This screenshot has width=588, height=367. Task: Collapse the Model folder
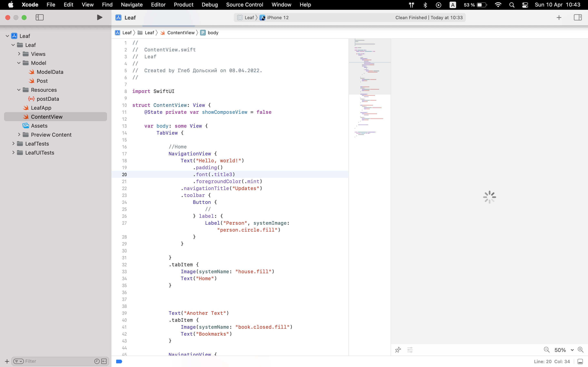click(x=19, y=63)
